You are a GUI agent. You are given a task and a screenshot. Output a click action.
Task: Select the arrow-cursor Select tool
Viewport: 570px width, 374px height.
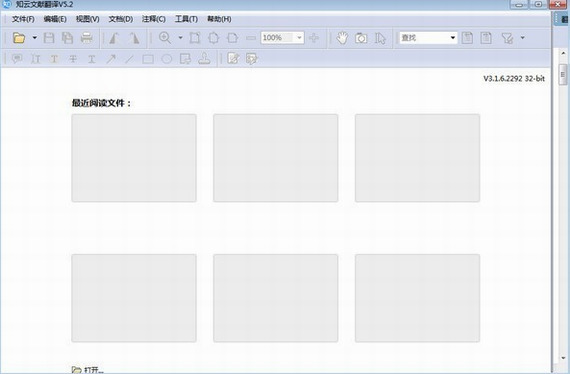[380, 38]
